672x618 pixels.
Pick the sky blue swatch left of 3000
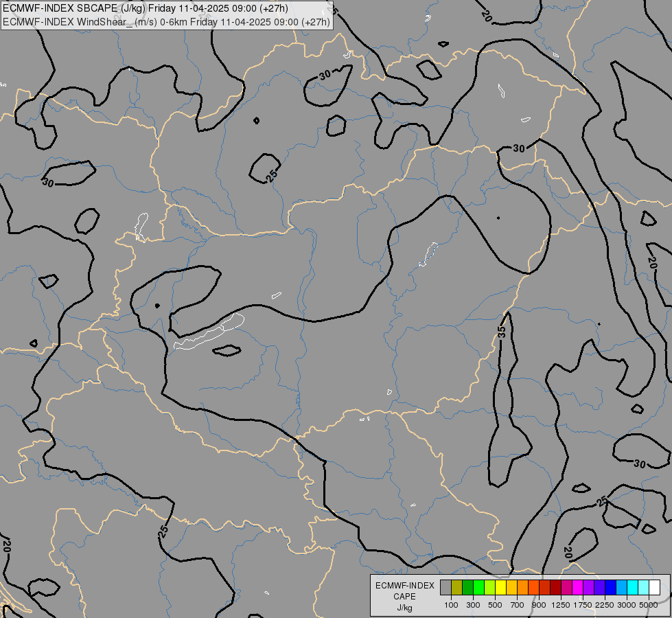pyautogui.click(x=621, y=588)
